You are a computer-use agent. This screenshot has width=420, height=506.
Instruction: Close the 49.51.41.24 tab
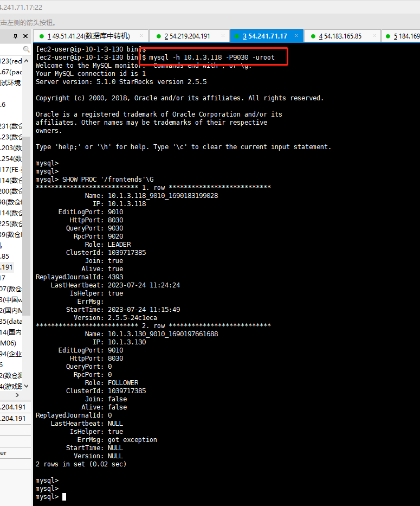[142, 36]
